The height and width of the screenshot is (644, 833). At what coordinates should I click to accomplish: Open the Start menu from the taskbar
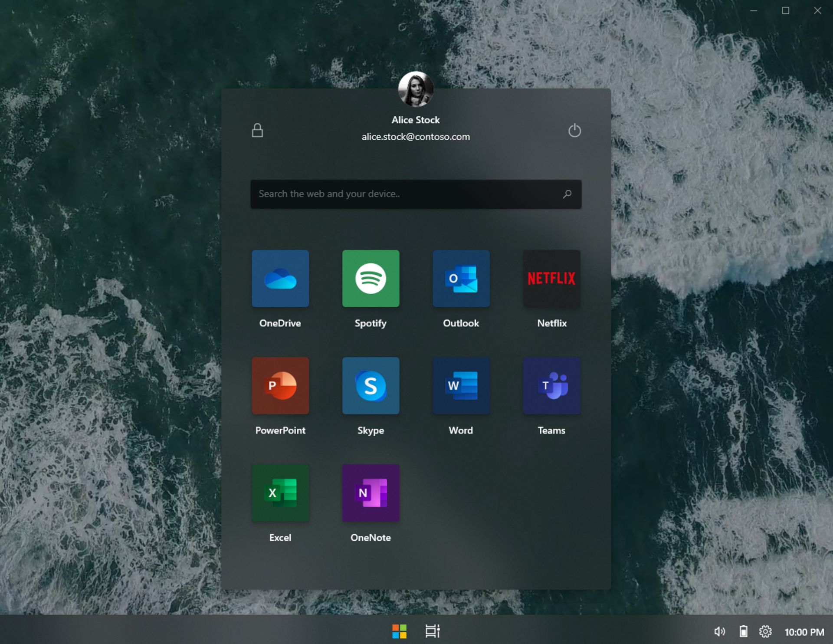tap(400, 631)
